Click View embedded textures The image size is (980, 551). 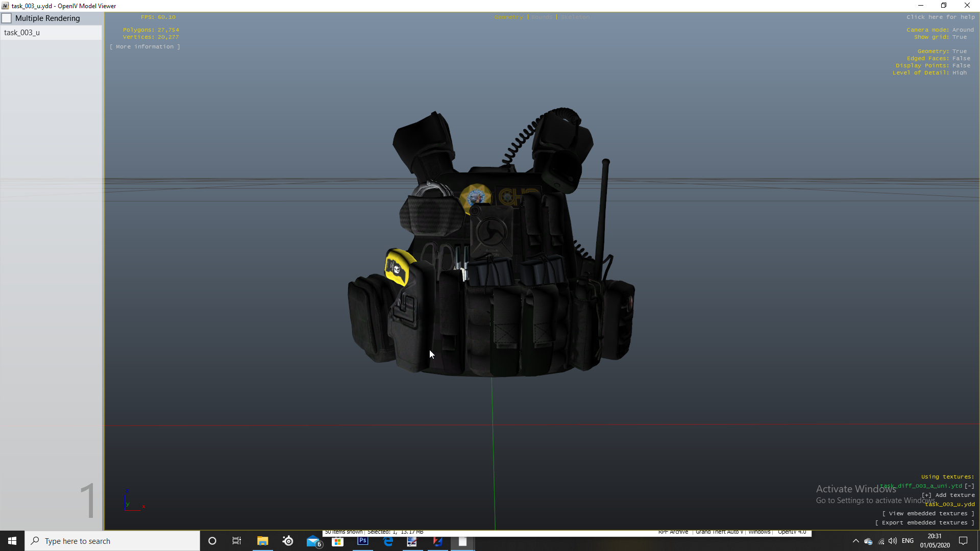pos(928,514)
